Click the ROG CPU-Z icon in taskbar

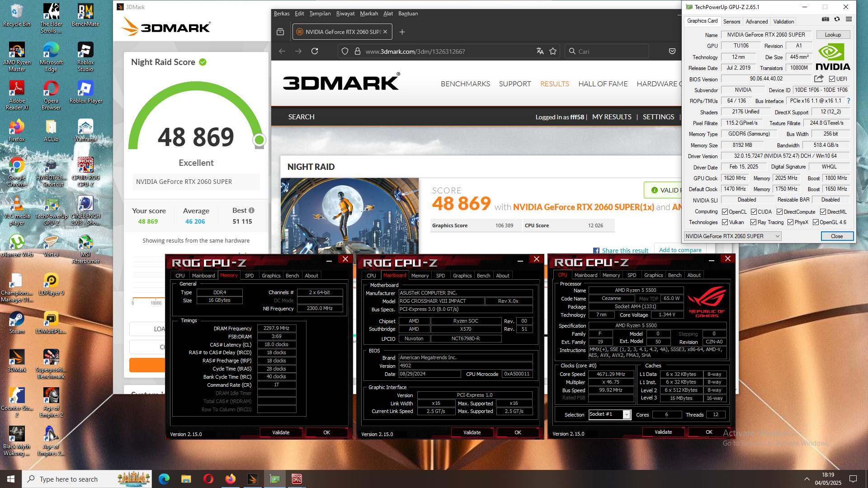pyautogui.click(x=297, y=479)
